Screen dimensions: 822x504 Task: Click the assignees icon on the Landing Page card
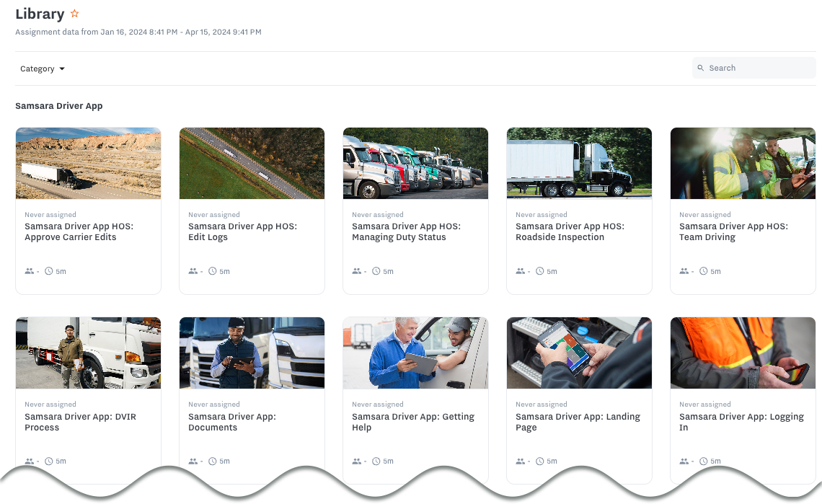[519, 461]
